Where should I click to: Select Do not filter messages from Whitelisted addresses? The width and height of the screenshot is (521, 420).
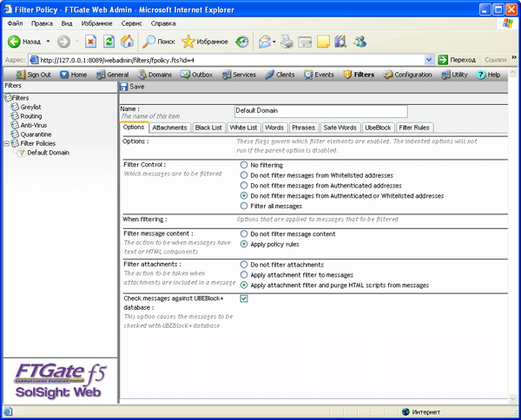(x=244, y=175)
